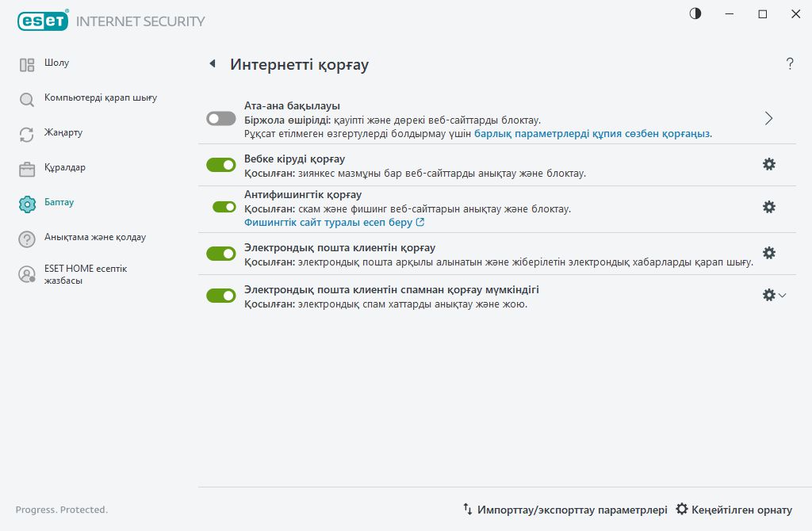
Task: Open gear settings for Антифишингтік қорғау
Action: pyautogui.click(x=768, y=207)
